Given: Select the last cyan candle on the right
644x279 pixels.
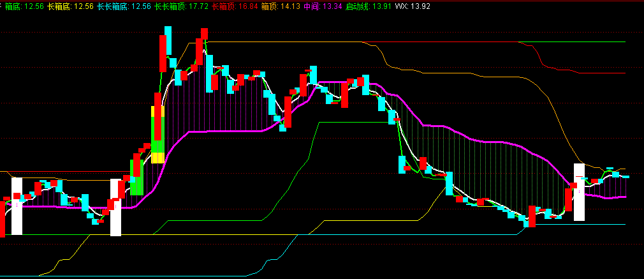Looking at the screenshot, I should (625, 176).
